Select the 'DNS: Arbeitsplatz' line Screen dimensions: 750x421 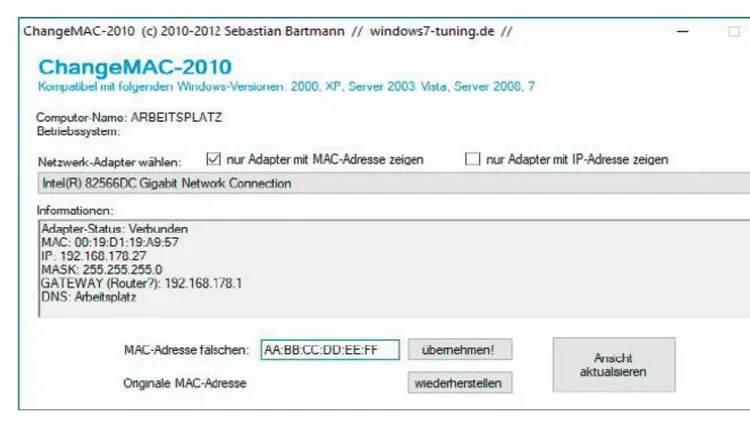pos(88,297)
